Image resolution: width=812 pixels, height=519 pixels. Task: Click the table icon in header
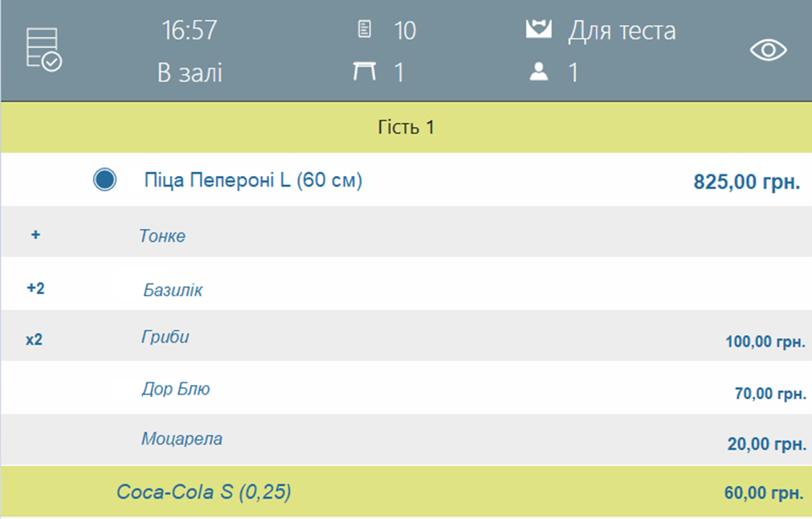tap(365, 71)
